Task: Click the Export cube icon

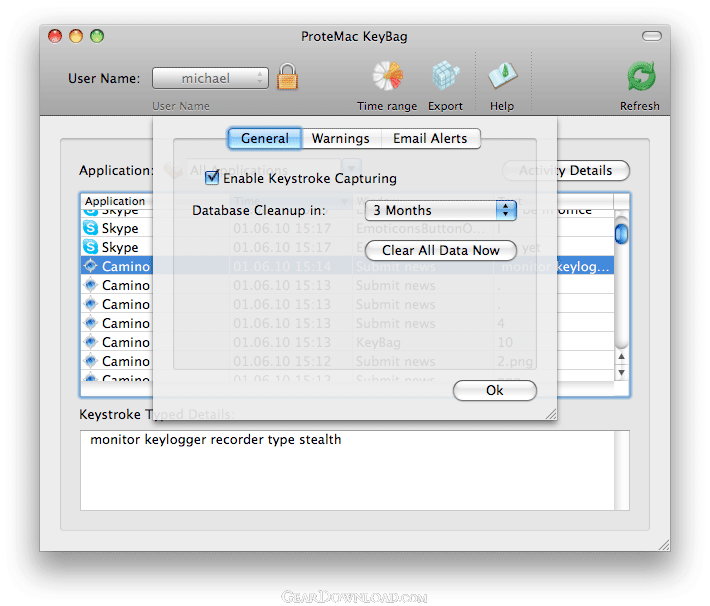Action: 446,76
